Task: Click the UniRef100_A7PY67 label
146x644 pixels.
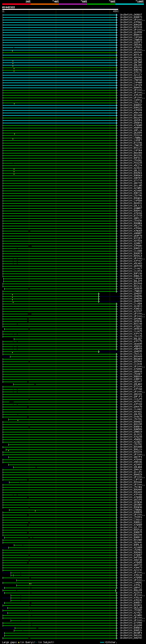Action: (x=131, y=261)
